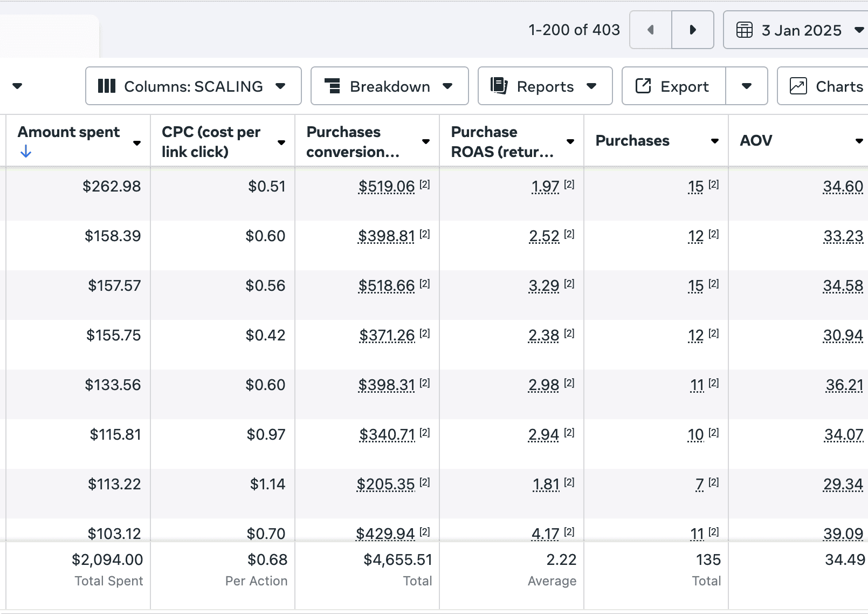Image resolution: width=868 pixels, height=614 pixels.
Task: Click the $519.06 conversion value link
Action: [x=387, y=187]
